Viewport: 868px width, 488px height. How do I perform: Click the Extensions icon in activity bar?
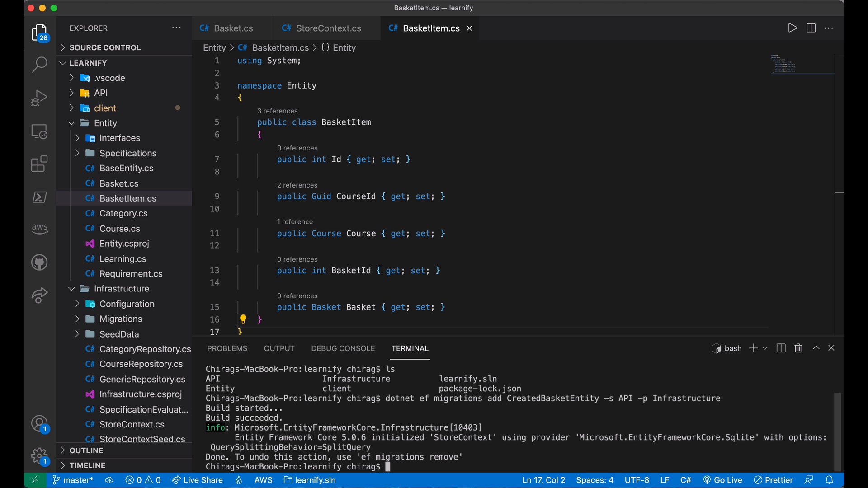[x=38, y=164]
